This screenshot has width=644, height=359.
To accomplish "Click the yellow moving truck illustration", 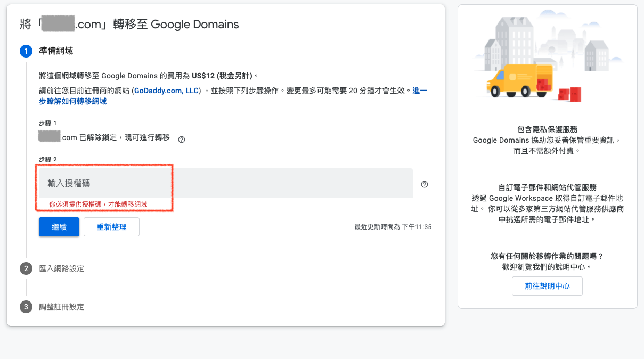I will point(519,81).
